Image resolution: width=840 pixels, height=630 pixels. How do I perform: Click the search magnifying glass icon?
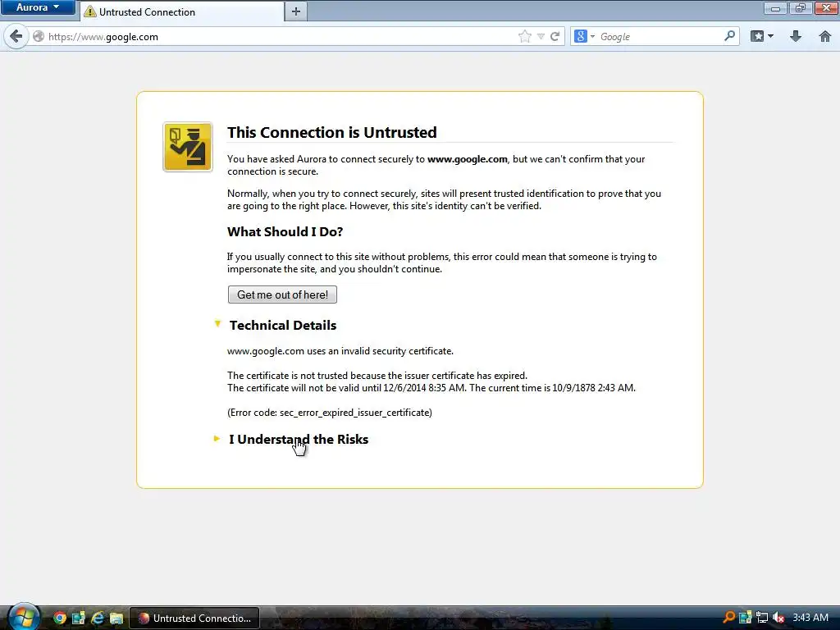(729, 36)
